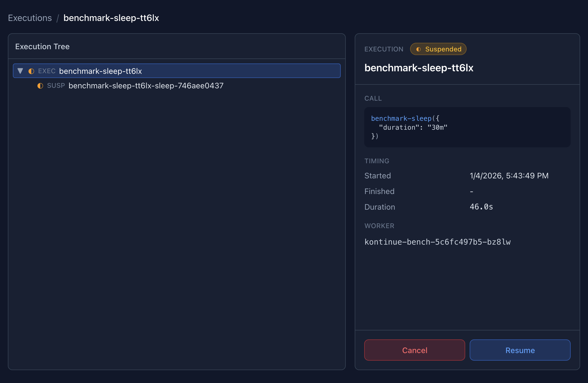Click the Started timestamp value
Image resolution: width=588 pixels, height=383 pixels.
(x=509, y=176)
